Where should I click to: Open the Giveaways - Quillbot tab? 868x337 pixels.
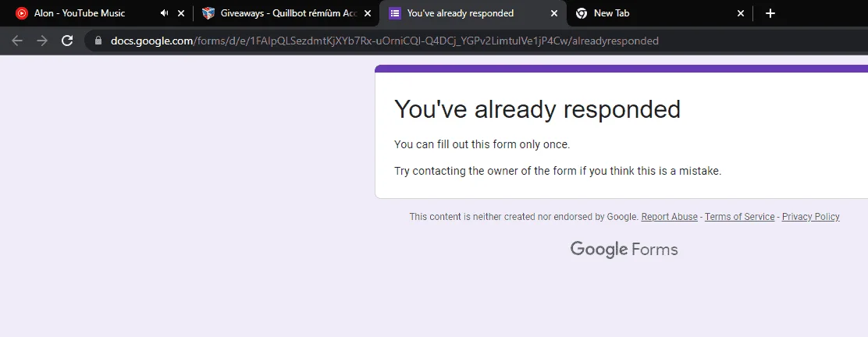tap(288, 13)
